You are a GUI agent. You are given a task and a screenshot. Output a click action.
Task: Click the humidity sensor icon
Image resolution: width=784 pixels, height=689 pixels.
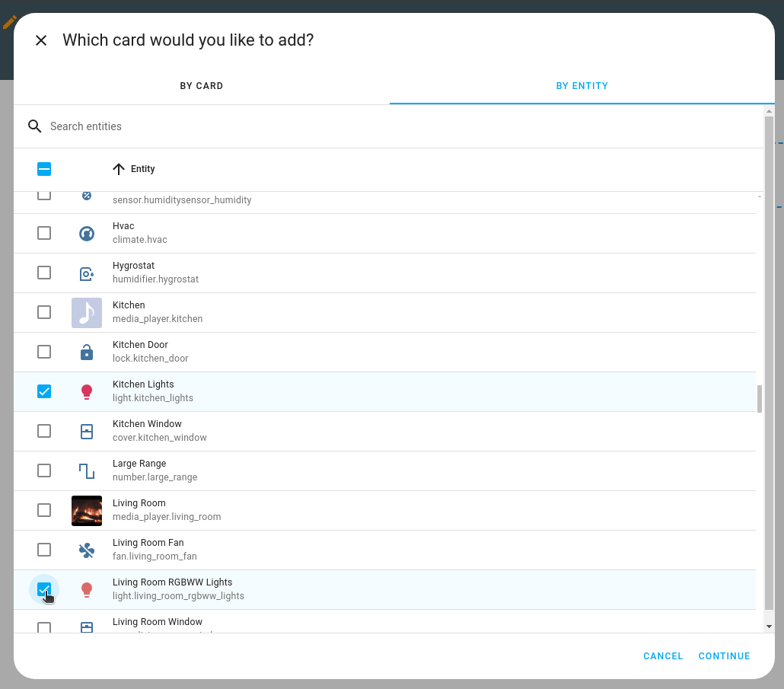(x=86, y=195)
